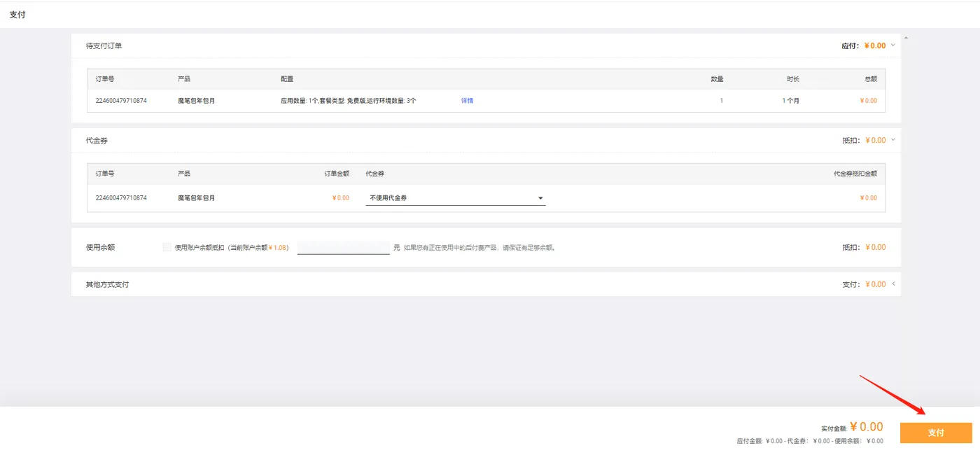Click 魔笔包年包月 in the 待支付订单 table
Viewport: 980px width, 455px height.
point(197,101)
